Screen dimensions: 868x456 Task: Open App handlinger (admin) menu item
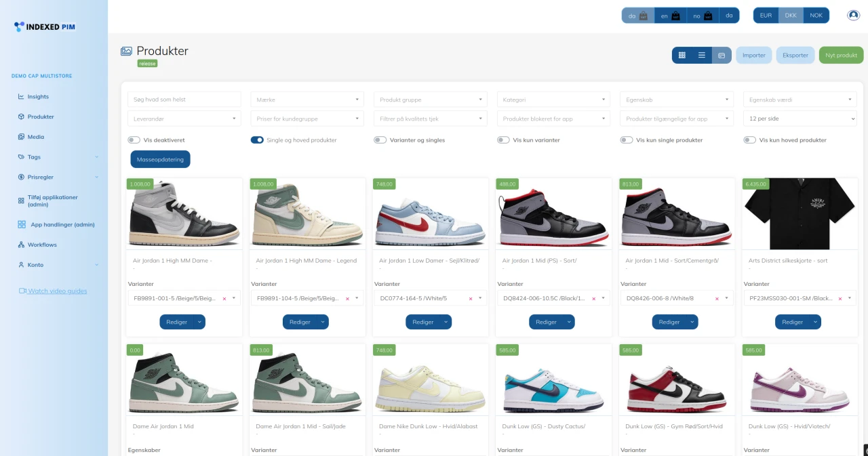pyautogui.click(x=62, y=224)
